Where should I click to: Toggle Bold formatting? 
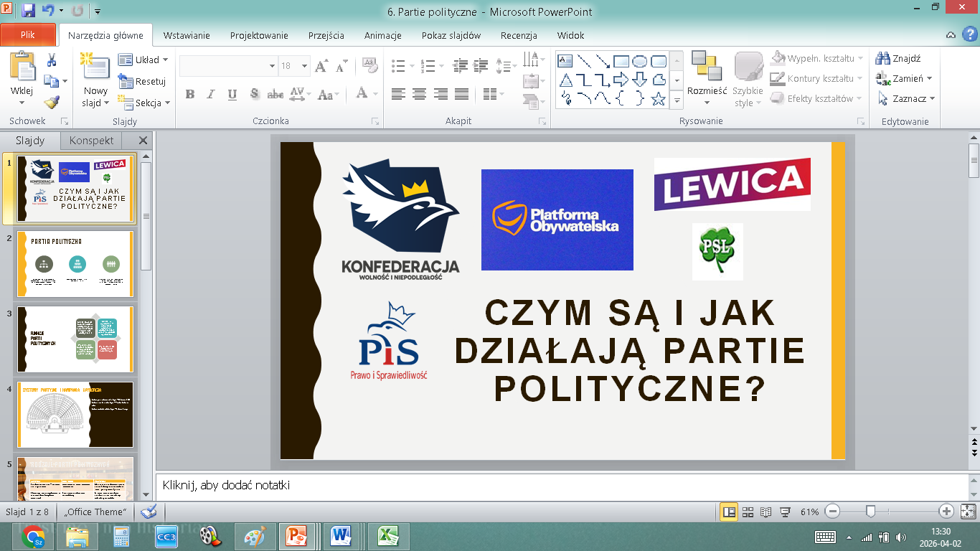tap(190, 94)
